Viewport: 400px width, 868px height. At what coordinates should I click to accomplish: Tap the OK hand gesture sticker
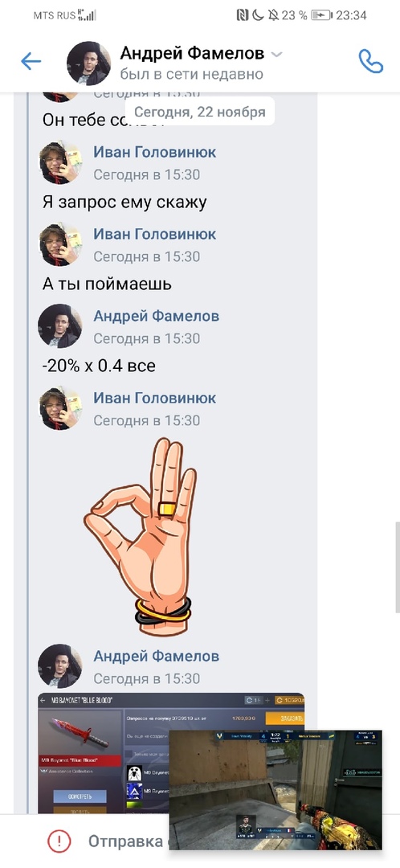(141, 536)
